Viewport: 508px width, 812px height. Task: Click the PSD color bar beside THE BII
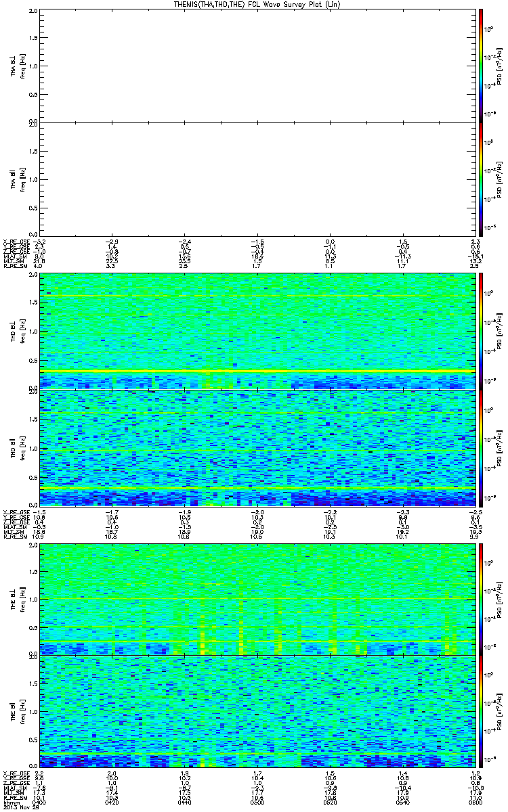pos(481,712)
